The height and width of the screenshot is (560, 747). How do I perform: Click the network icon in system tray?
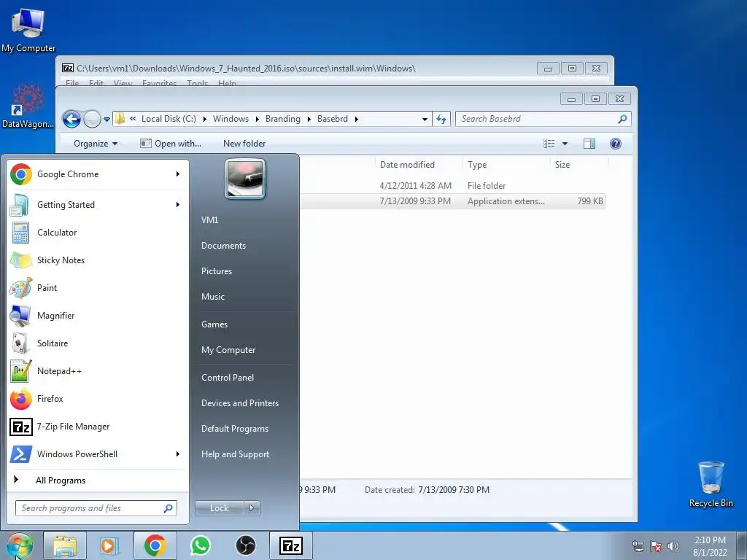coord(638,546)
